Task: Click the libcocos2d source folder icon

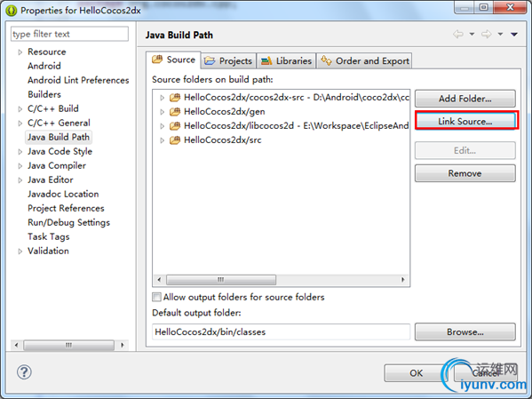Action: (175, 126)
